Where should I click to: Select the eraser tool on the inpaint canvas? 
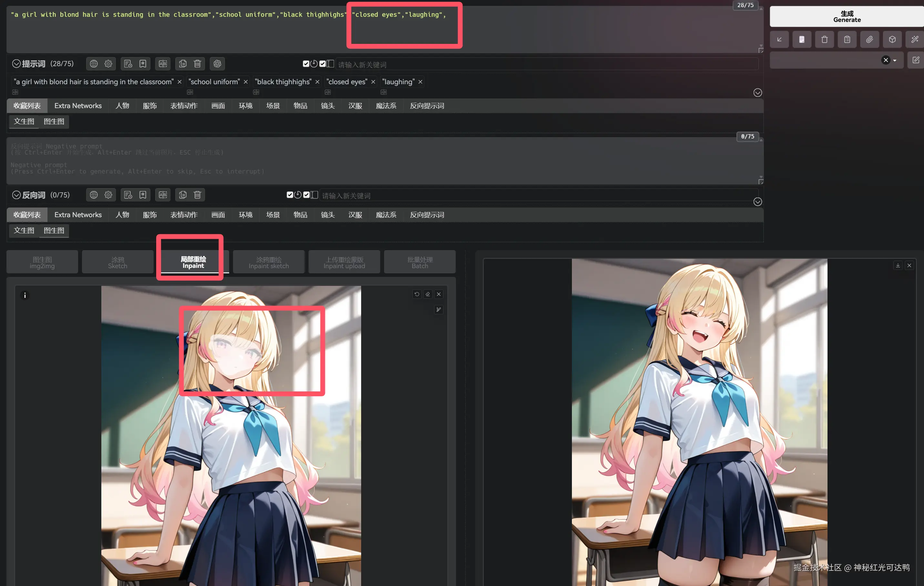coord(427,294)
